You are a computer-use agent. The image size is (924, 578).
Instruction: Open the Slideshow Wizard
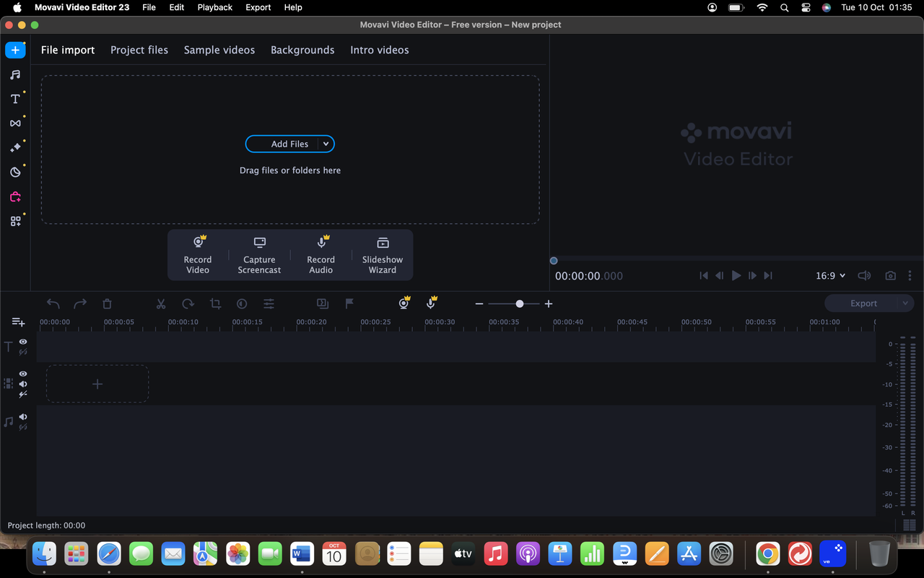tap(383, 255)
